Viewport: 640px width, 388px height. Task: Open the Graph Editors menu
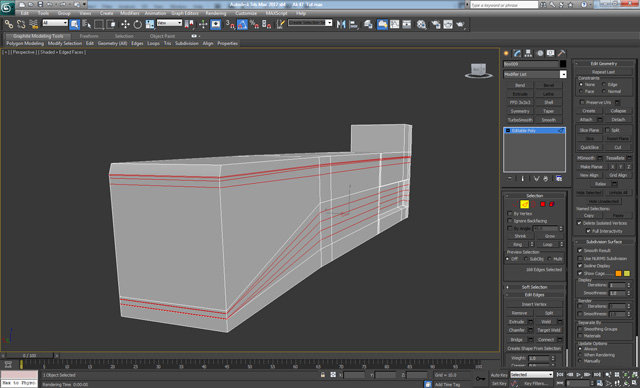pos(184,13)
